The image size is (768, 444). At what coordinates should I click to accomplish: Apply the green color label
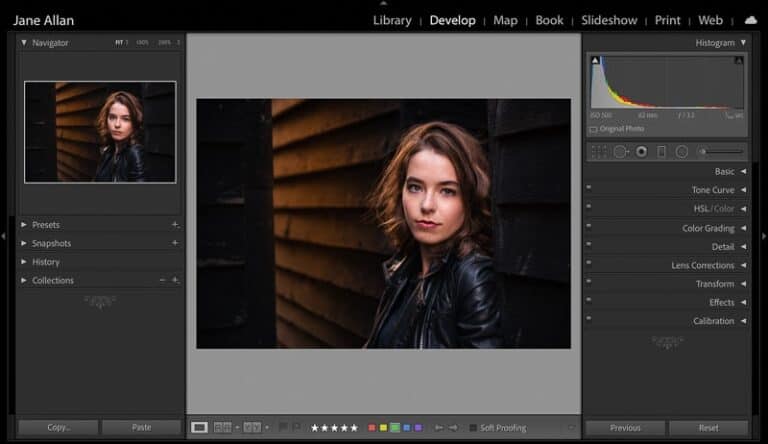coord(395,428)
